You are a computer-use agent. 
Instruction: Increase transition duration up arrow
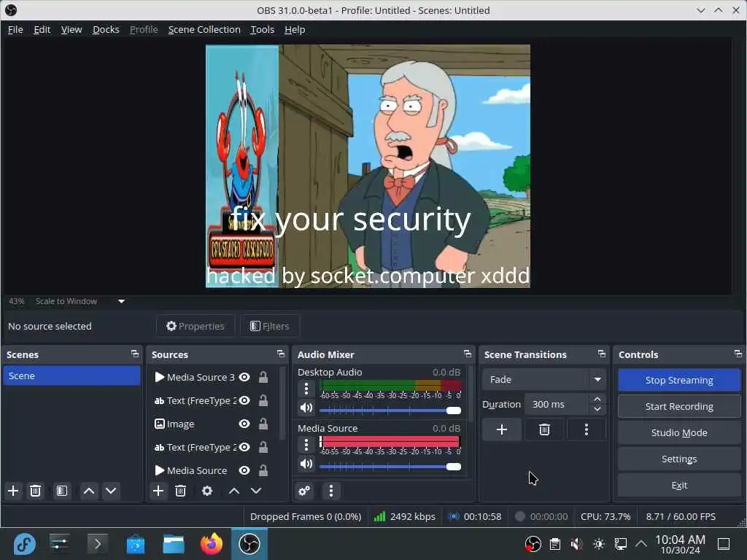click(597, 399)
